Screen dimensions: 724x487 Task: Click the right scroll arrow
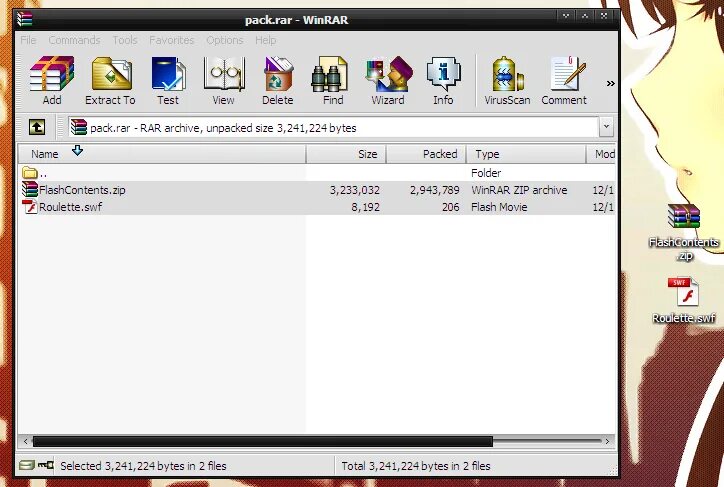[x=607, y=441]
